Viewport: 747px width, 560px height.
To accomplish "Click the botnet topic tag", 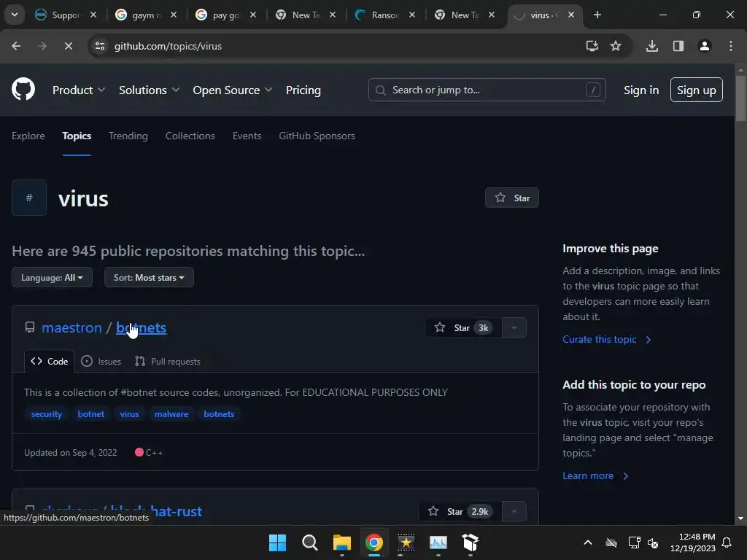I will coord(91,414).
